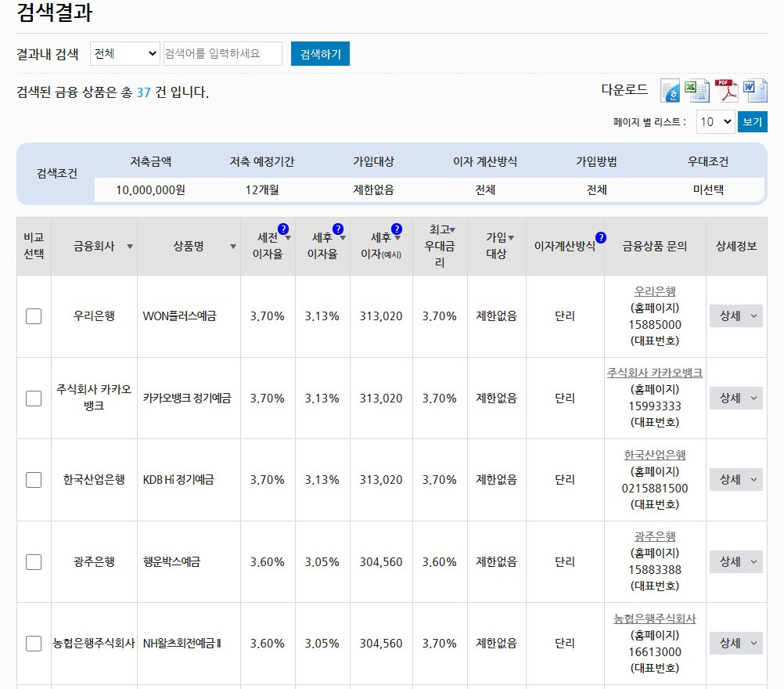Open the page list count dropdown
Image resolution: width=784 pixels, height=689 pixels.
coord(715,121)
